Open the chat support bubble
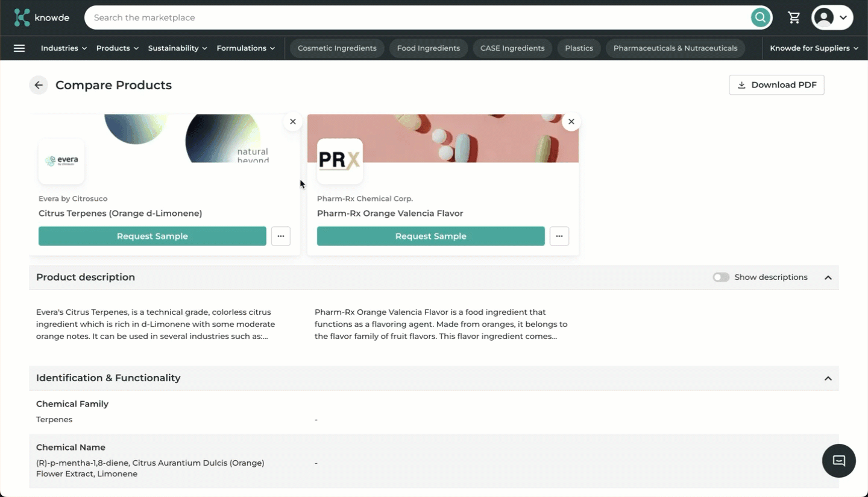Image resolution: width=868 pixels, height=497 pixels. tap(838, 461)
